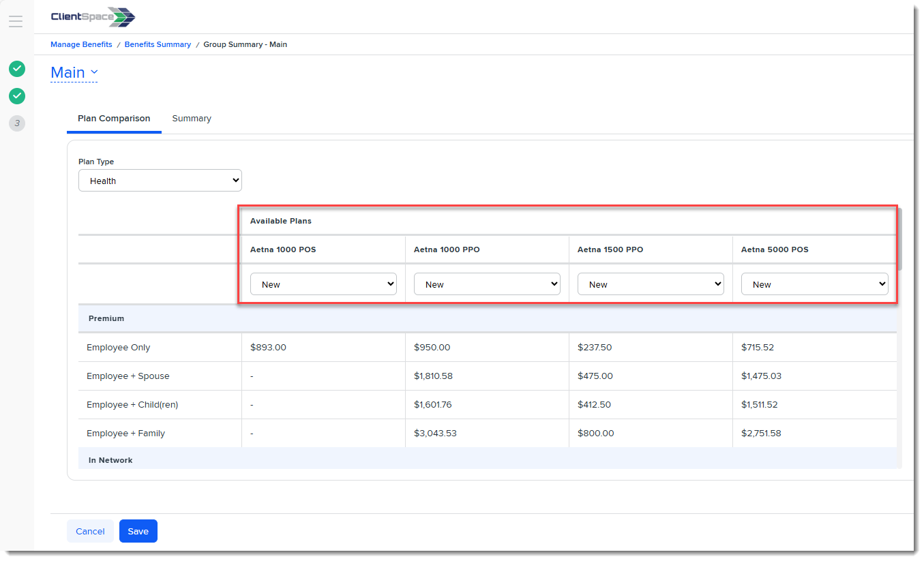Click the Group Summary - Main breadcrumb text
This screenshot has height=561, width=924.
point(245,44)
